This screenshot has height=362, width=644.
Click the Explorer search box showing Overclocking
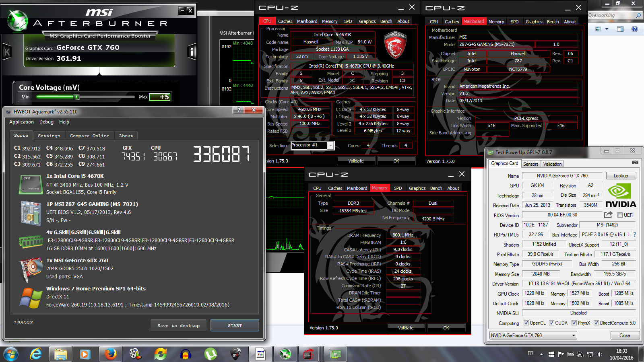pos(615,15)
